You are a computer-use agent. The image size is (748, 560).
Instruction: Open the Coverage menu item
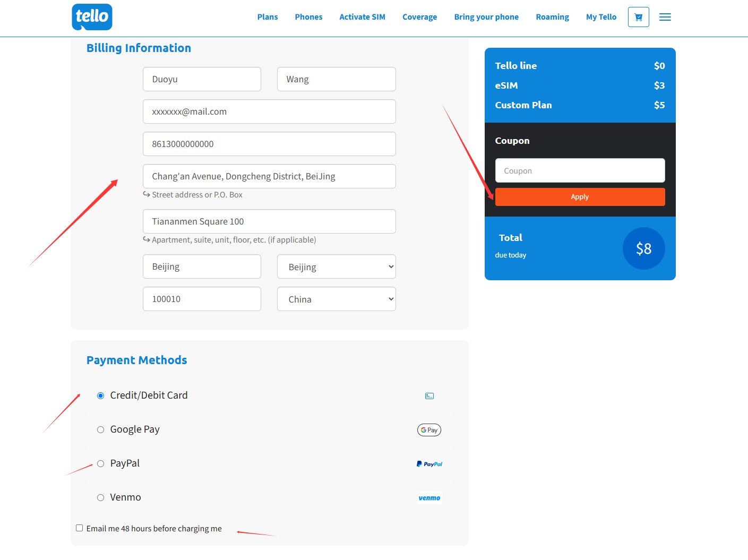click(x=419, y=17)
